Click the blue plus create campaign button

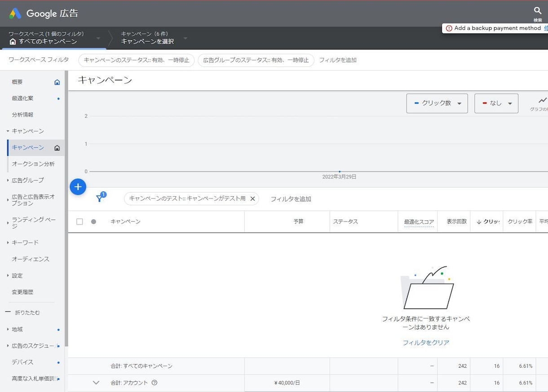pyautogui.click(x=78, y=187)
